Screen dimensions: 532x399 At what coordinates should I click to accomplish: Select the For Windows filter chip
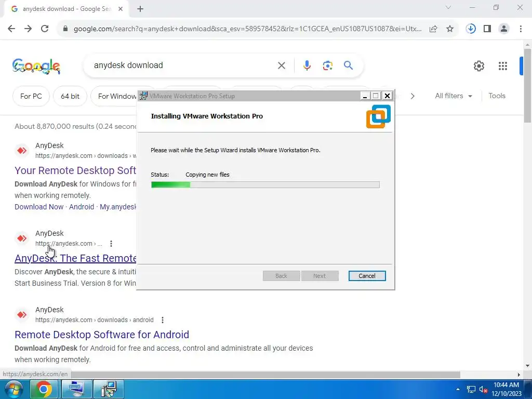pyautogui.click(x=114, y=96)
